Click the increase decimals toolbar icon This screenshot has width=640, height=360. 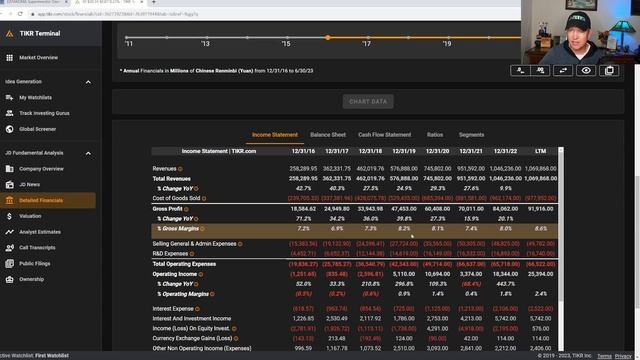540,70
